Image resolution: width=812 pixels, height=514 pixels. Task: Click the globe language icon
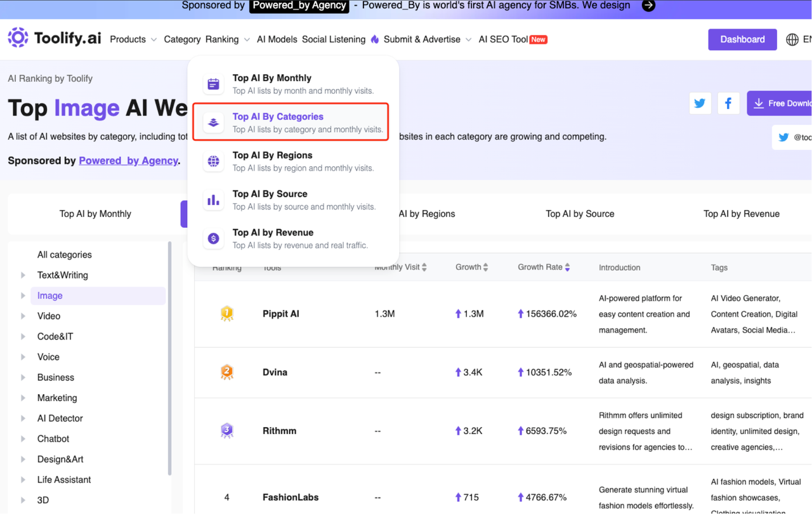pyautogui.click(x=792, y=39)
